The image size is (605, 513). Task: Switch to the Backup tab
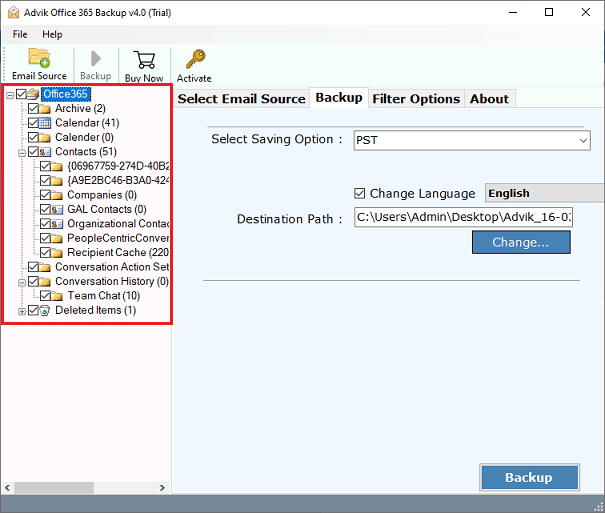click(339, 98)
